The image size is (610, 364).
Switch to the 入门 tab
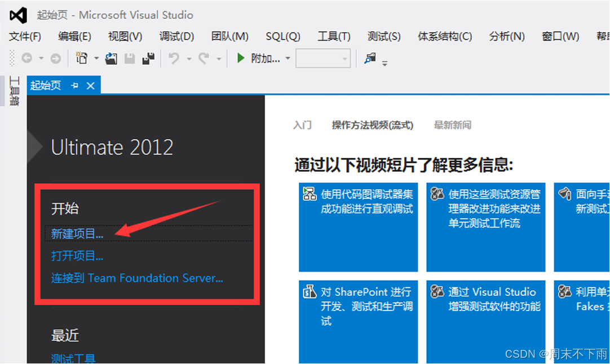point(302,125)
